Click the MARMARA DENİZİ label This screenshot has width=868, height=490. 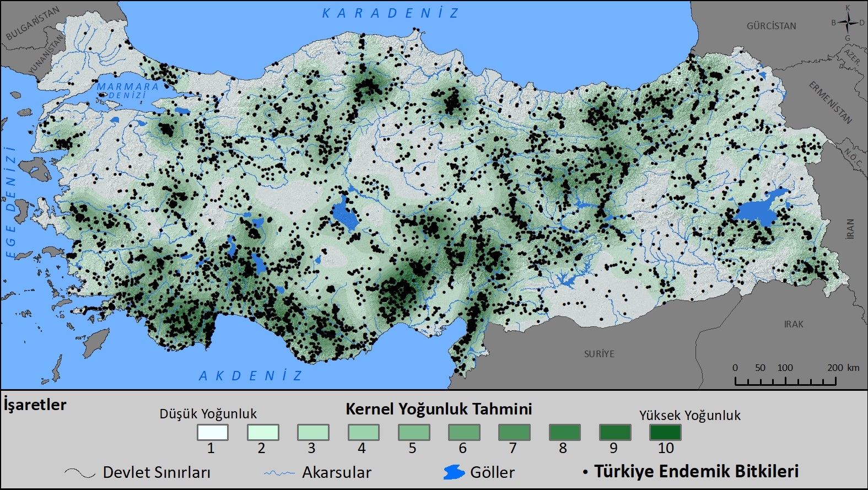tap(127, 90)
